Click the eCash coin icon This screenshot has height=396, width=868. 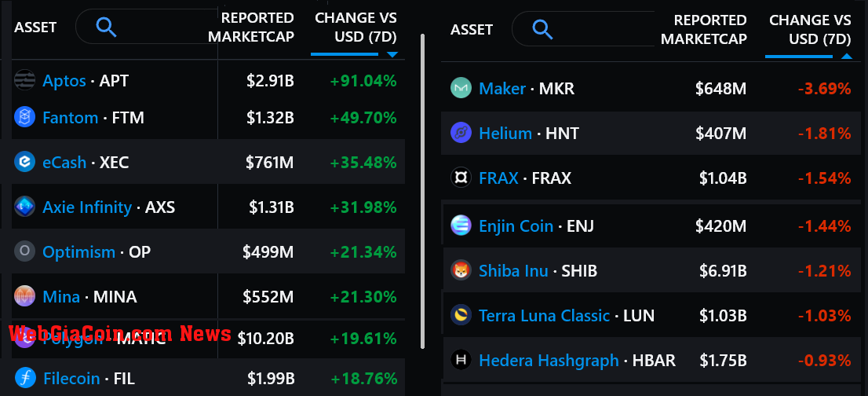(25, 162)
